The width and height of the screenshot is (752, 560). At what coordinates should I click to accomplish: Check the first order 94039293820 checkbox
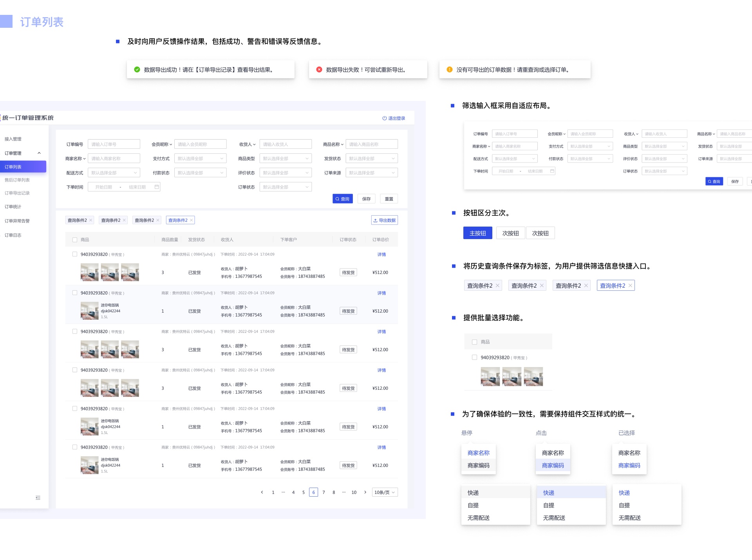(75, 254)
